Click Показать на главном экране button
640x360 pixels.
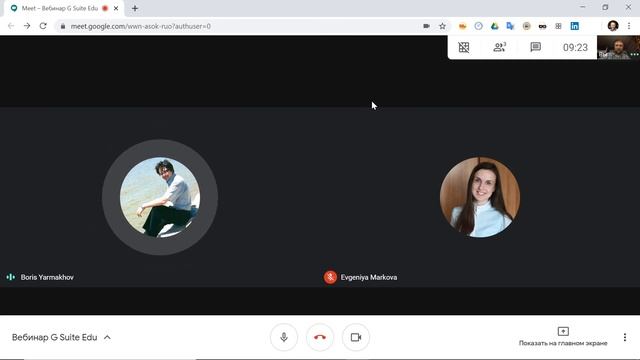(563, 337)
